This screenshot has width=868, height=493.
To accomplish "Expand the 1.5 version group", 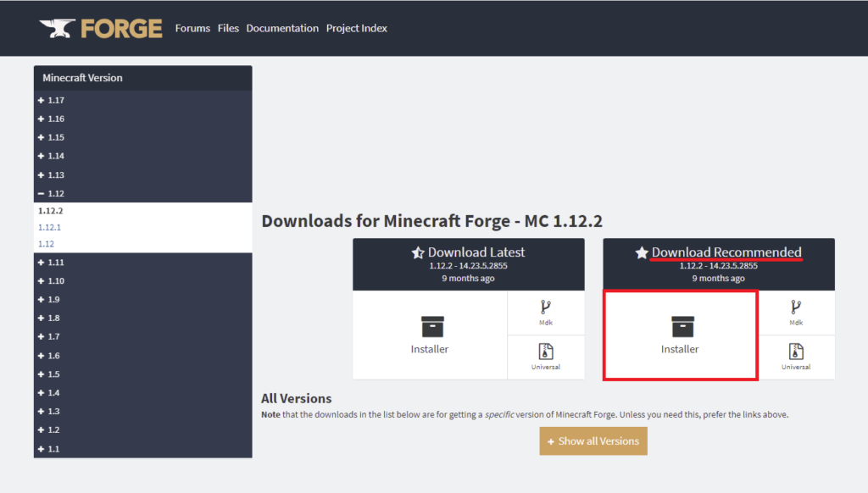I will [142, 374].
